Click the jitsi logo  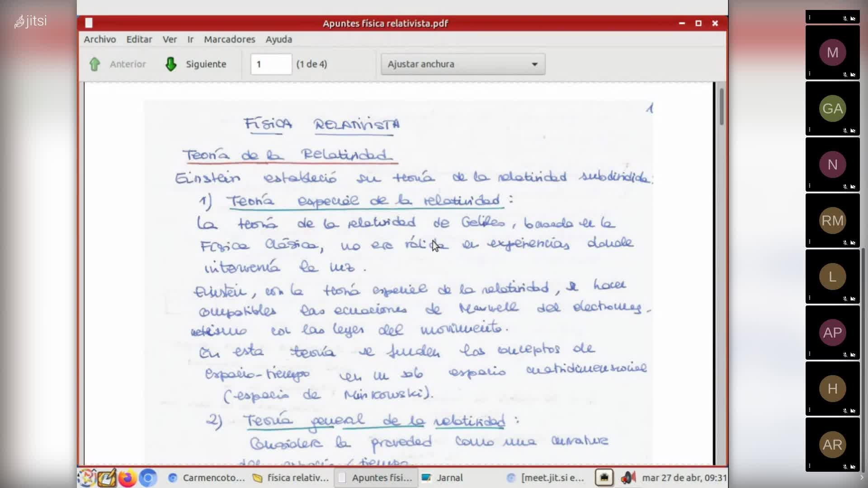[x=31, y=21]
